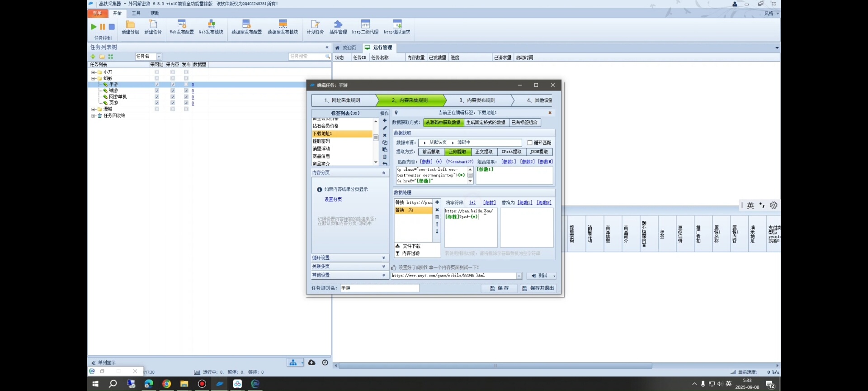Click the plus icon to add a data processing rule
This screenshot has height=391, width=868.
tap(437, 203)
